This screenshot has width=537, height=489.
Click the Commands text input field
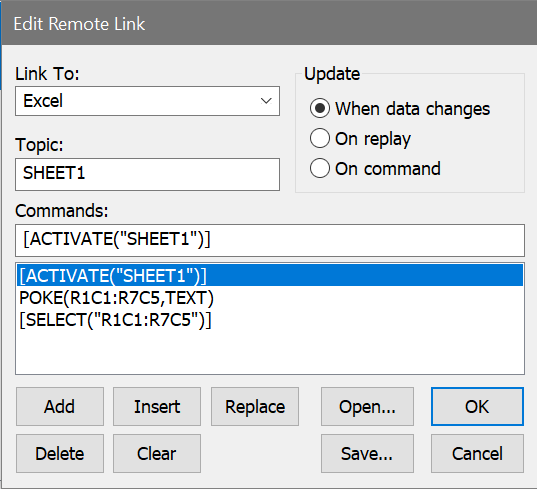(270, 240)
